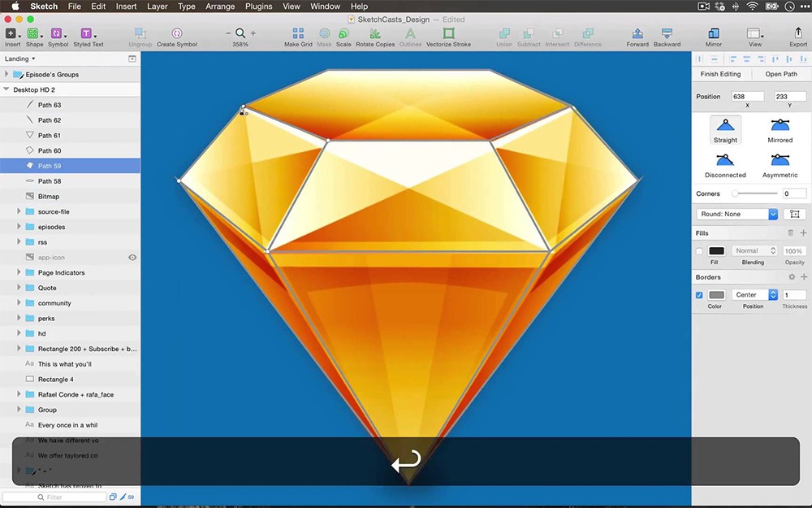This screenshot has height=508, width=812.
Task: Click the Make Grid icon
Action: (x=298, y=33)
